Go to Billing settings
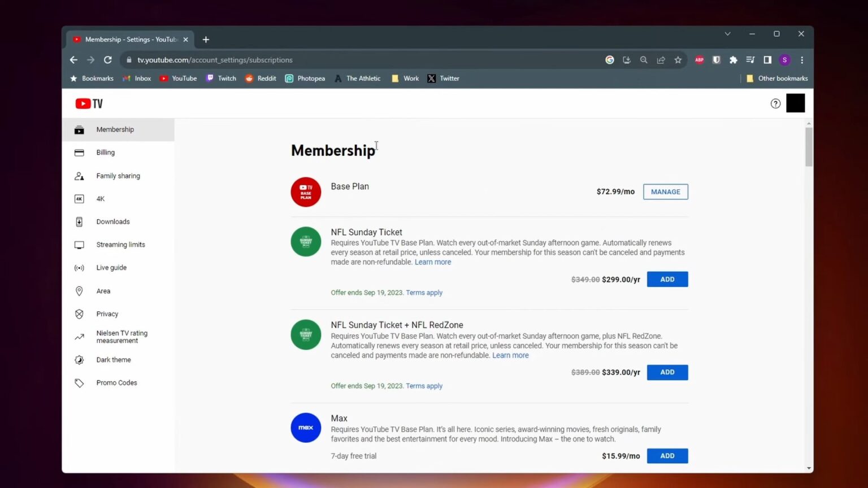 pos(105,152)
